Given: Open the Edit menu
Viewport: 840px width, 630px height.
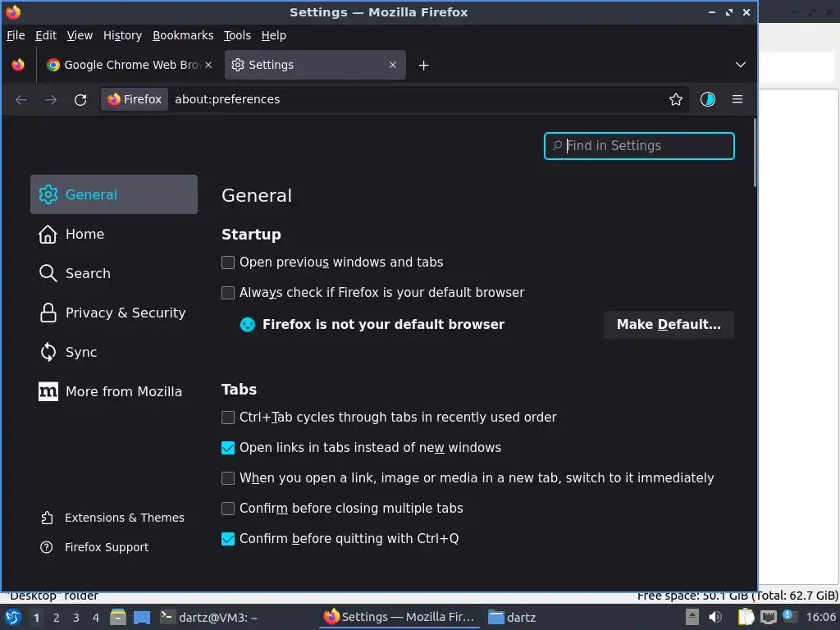Looking at the screenshot, I should point(46,35).
